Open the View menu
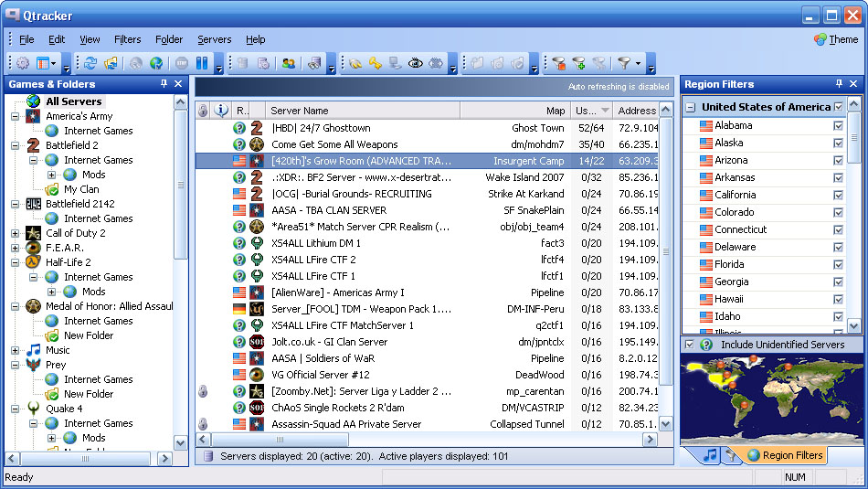The height and width of the screenshot is (489, 868). pos(90,39)
